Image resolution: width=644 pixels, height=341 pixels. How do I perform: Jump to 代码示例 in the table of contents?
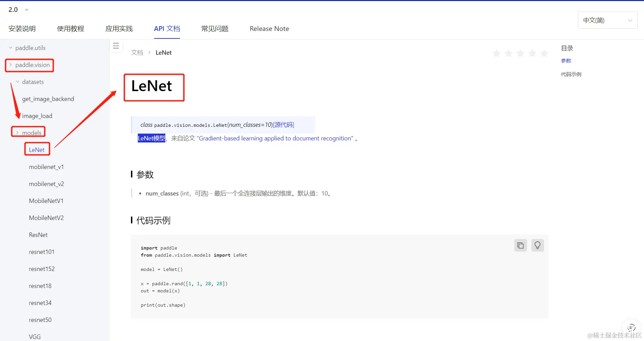coord(571,74)
